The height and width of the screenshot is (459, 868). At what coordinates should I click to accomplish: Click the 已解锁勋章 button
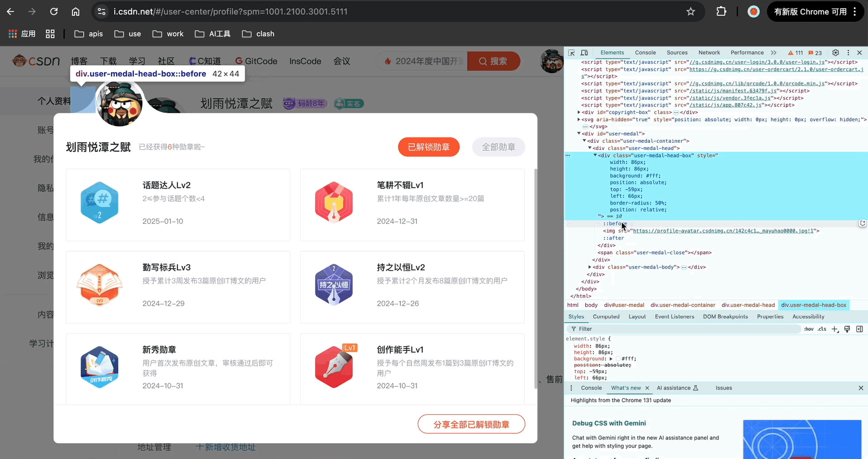point(429,147)
